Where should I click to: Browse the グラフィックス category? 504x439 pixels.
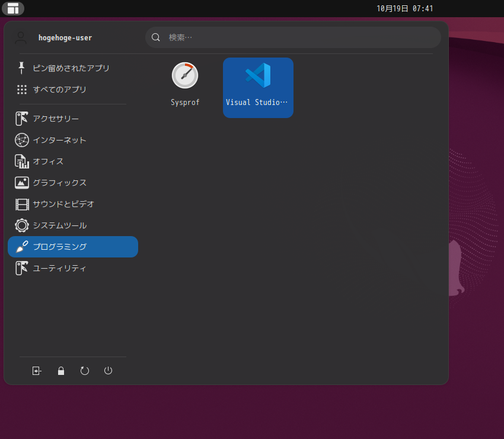point(73,183)
